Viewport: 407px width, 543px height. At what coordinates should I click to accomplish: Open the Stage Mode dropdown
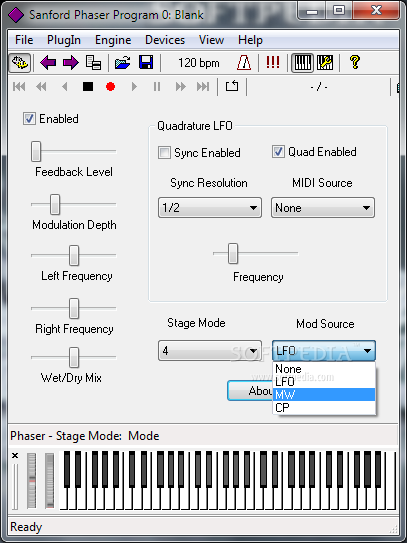point(210,350)
